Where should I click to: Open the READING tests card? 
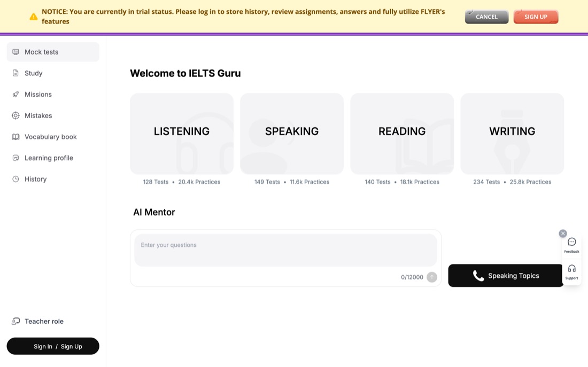pyautogui.click(x=402, y=134)
